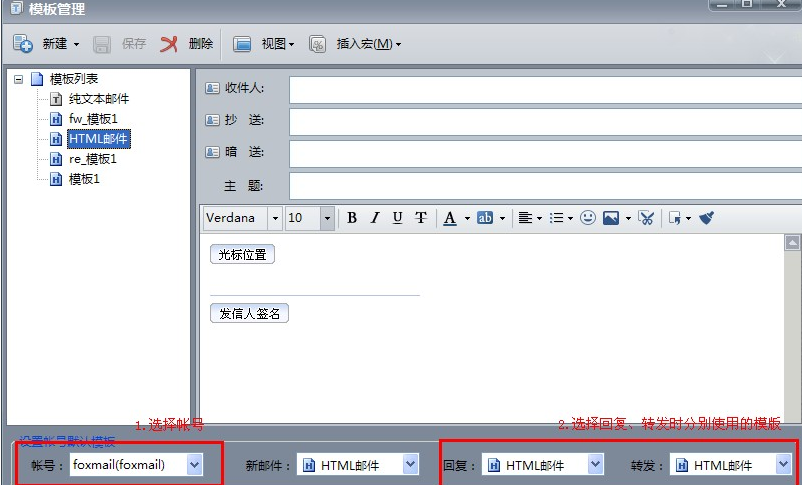
Task: Collapse the template list (模板列表) tree
Action: pyautogui.click(x=19, y=79)
